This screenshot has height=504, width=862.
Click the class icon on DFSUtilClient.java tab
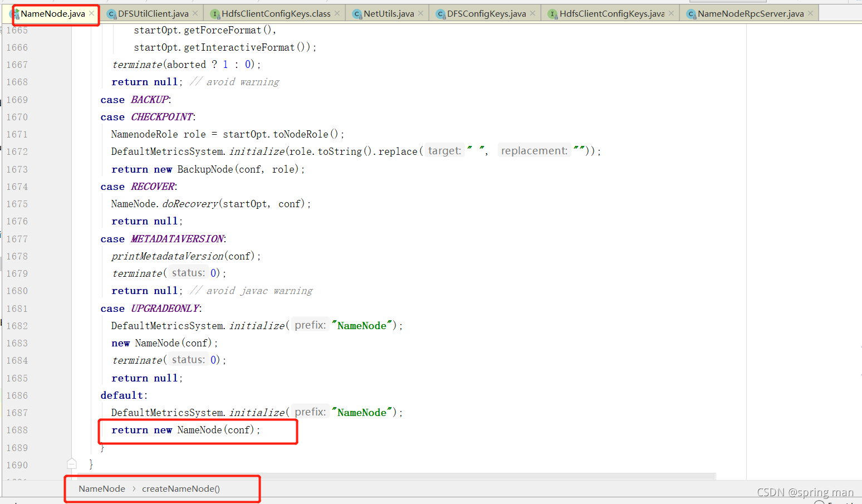(x=111, y=14)
